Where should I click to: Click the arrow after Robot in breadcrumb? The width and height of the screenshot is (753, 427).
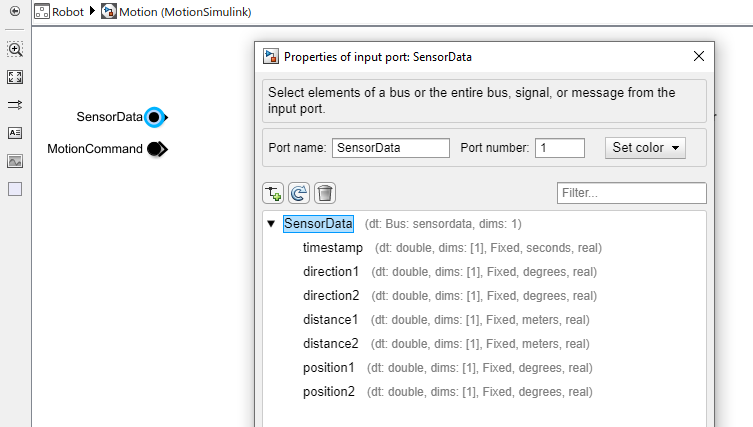coord(92,12)
